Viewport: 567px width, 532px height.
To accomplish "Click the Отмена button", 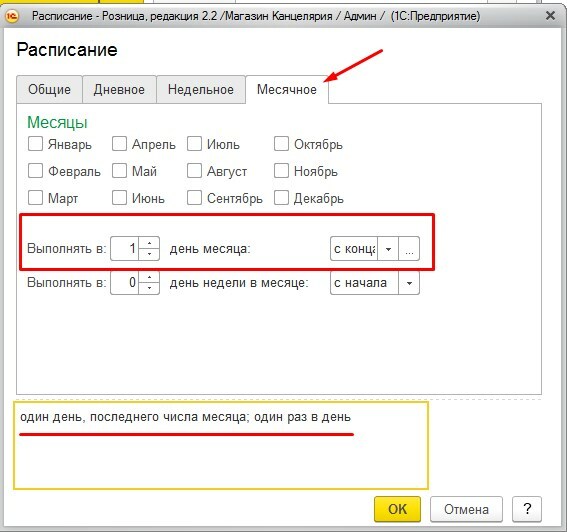I will [x=466, y=509].
